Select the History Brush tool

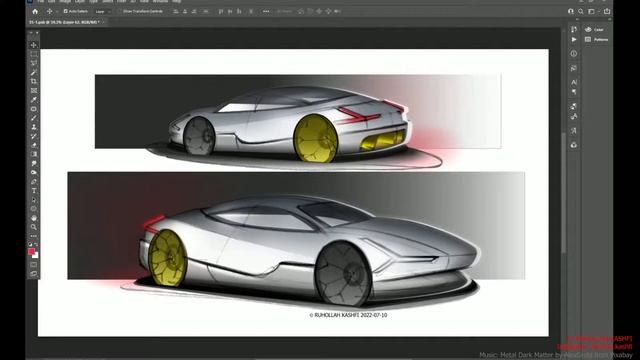pyautogui.click(x=33, y=136)
